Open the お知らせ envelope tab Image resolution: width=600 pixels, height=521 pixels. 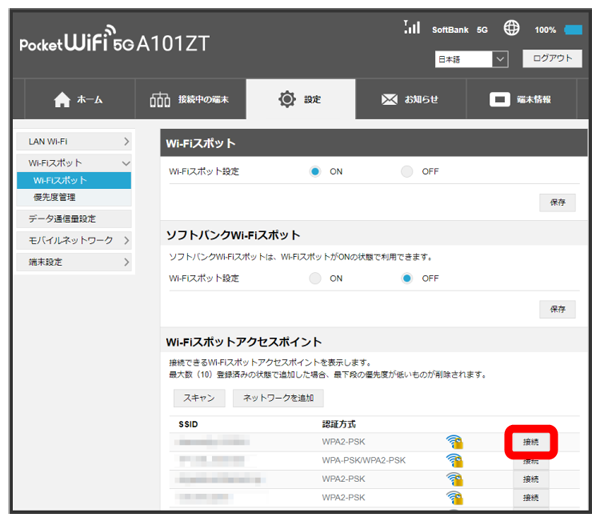click(409, 100)
